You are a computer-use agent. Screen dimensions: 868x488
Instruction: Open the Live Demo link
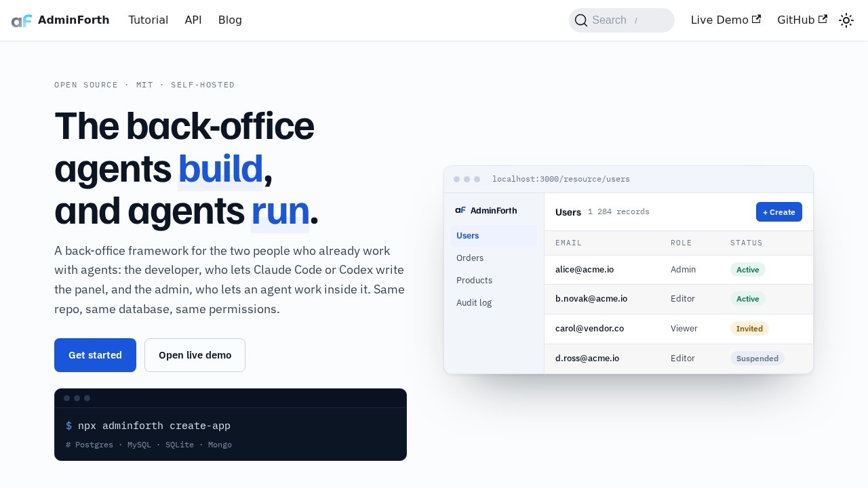726,20
